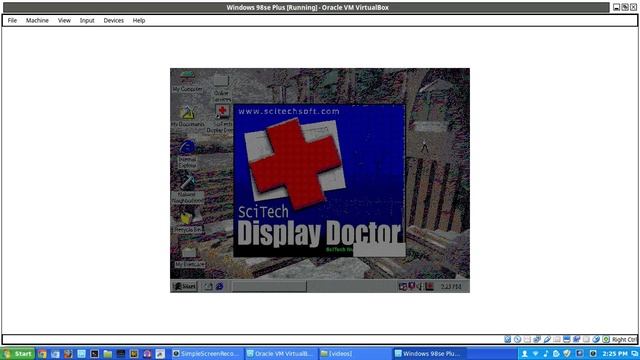
Task: Click the Internet Explorer desktop icon in guest
Action: [187, 154]
